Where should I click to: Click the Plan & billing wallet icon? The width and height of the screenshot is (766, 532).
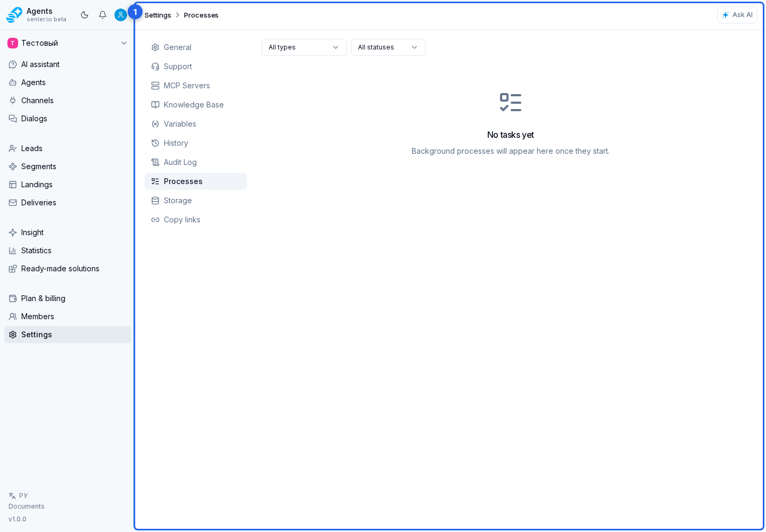click(x=13, y=298)
